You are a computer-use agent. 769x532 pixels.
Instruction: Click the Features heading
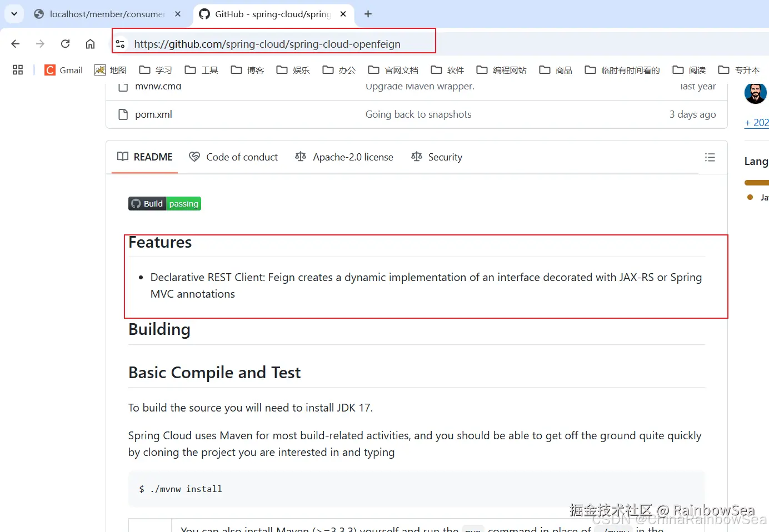(x=160, y=243)
